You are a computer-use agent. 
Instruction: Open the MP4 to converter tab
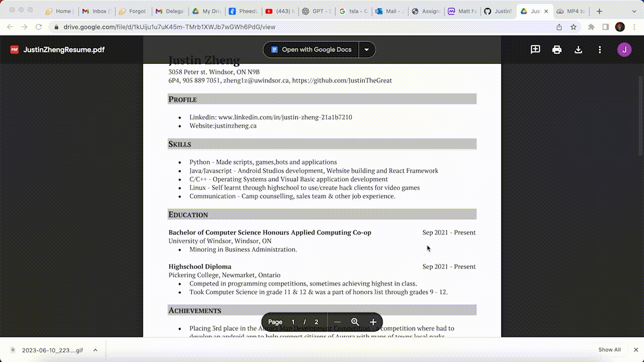(571, 11)
